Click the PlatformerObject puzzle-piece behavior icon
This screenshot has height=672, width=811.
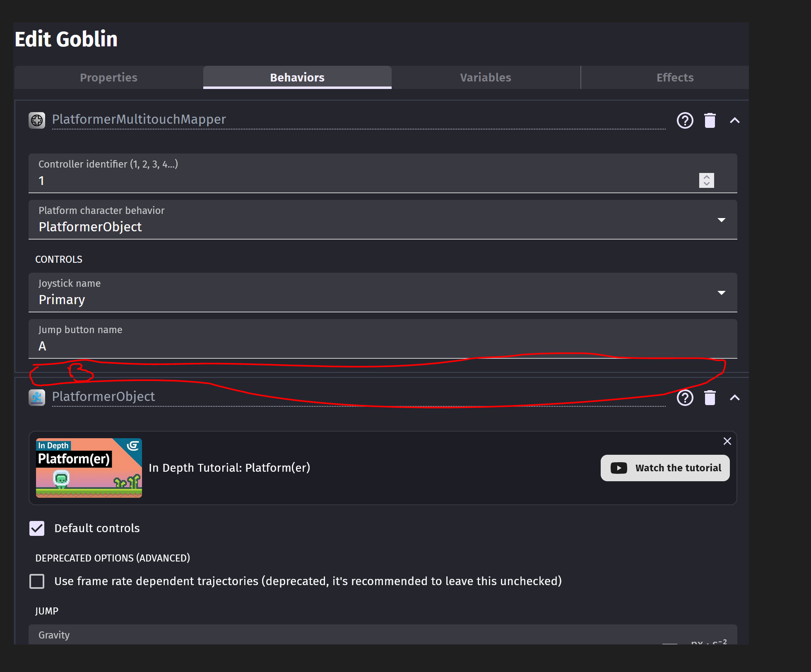(x=37, y=397)
